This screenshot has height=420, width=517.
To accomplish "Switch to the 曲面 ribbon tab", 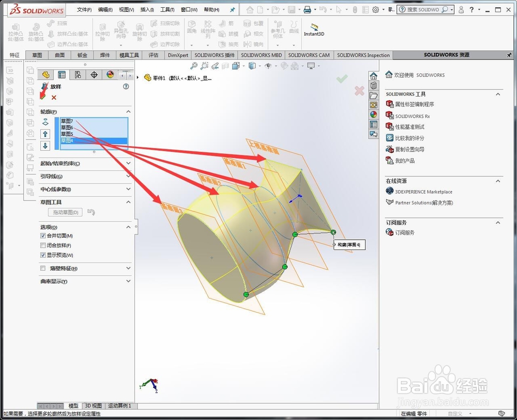I will click(59, 55).
